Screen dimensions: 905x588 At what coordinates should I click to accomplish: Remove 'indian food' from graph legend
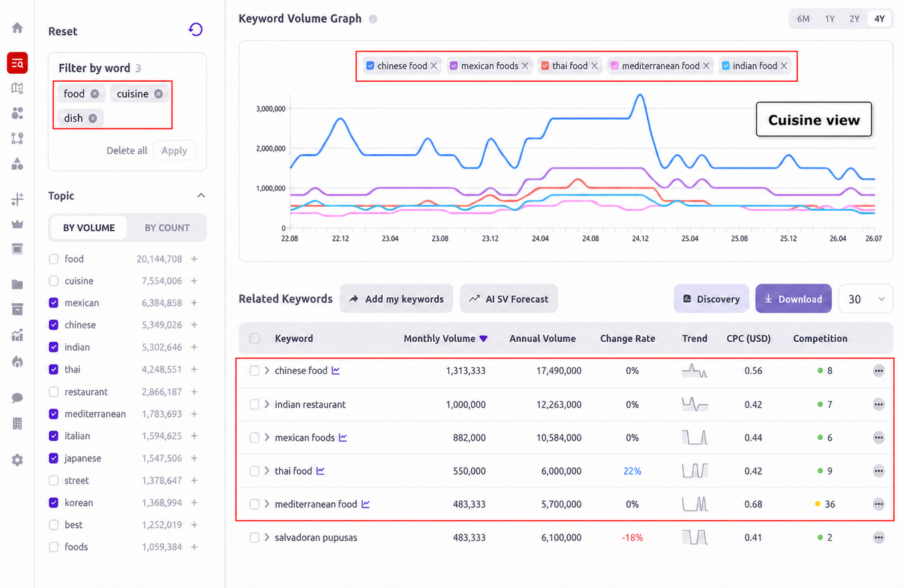tap(784, 66)
